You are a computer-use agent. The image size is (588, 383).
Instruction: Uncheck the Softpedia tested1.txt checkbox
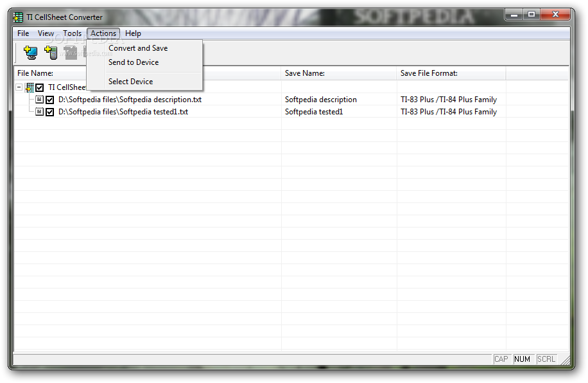50,112
